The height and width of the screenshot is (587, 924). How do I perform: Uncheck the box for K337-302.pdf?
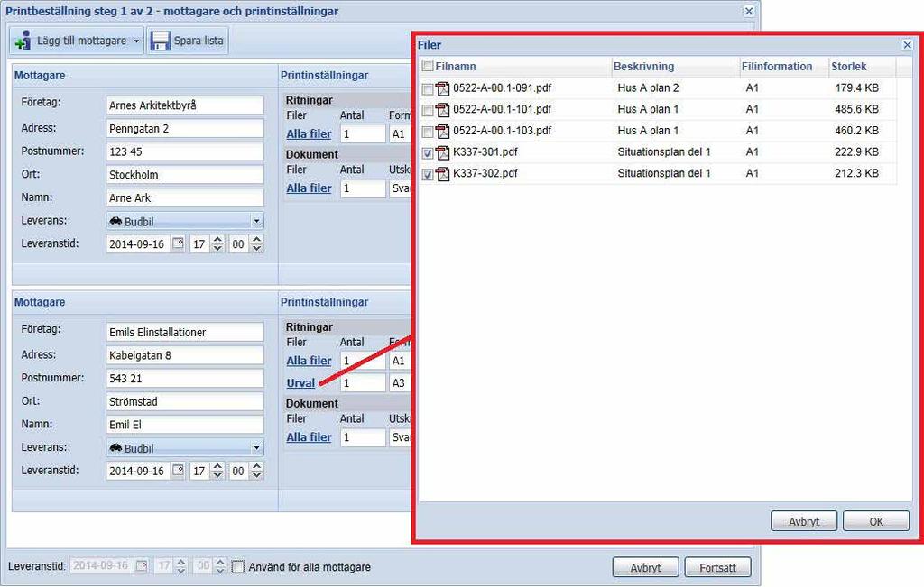click(x=428, y=174)
